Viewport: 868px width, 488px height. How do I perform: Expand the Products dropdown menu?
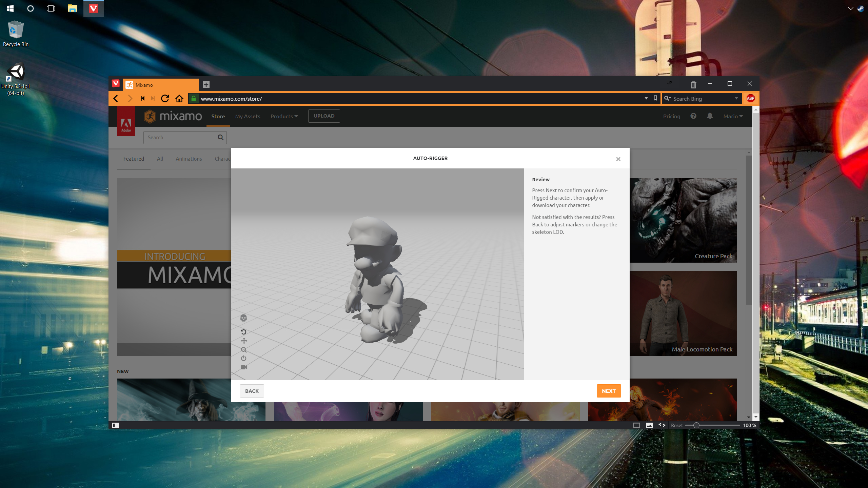pyautogui.click(x=284, y=116)
